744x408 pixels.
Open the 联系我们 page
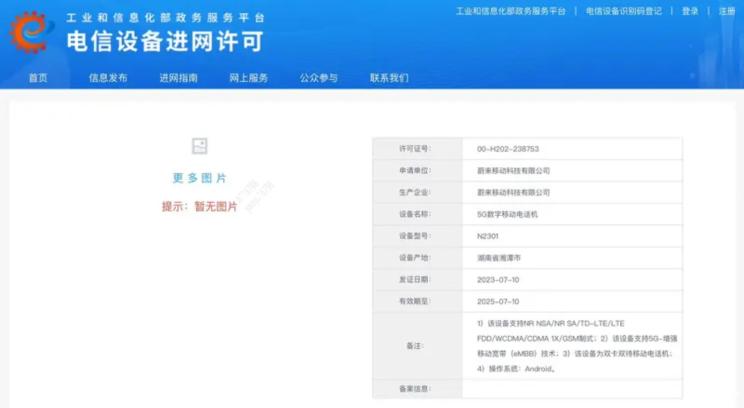click(389, 78)
